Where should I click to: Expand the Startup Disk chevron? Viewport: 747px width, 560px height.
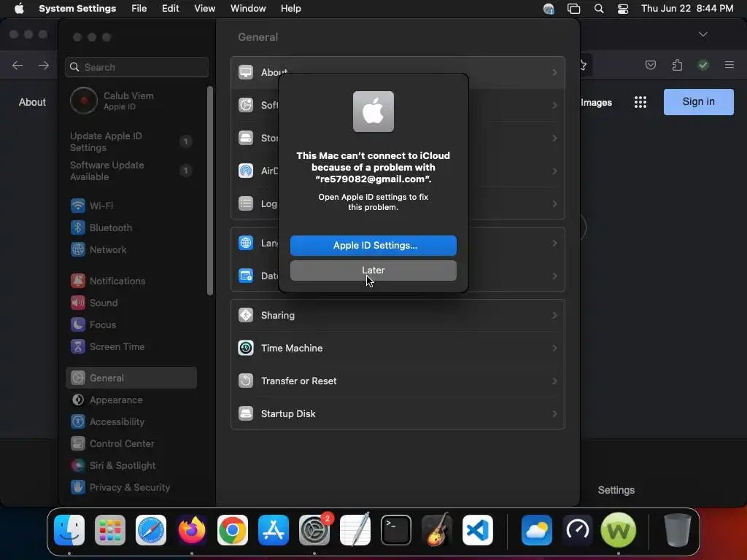point(554,414)
